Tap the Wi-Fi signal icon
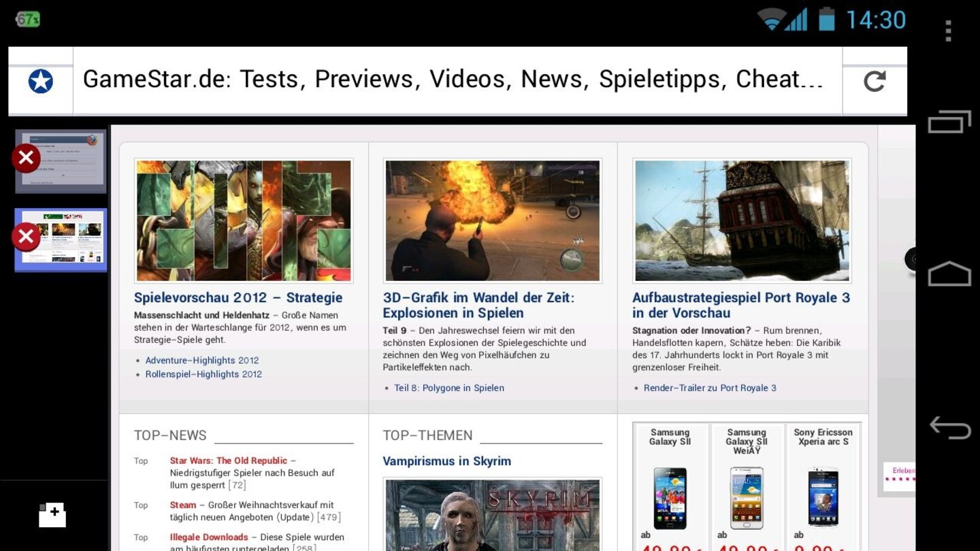The height and width of the screenshot is (551, 980). pyautogui.click(x=771, y=20)
